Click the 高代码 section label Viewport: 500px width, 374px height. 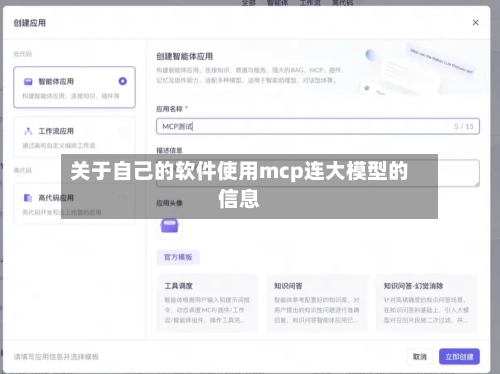[x=23, y=170]
